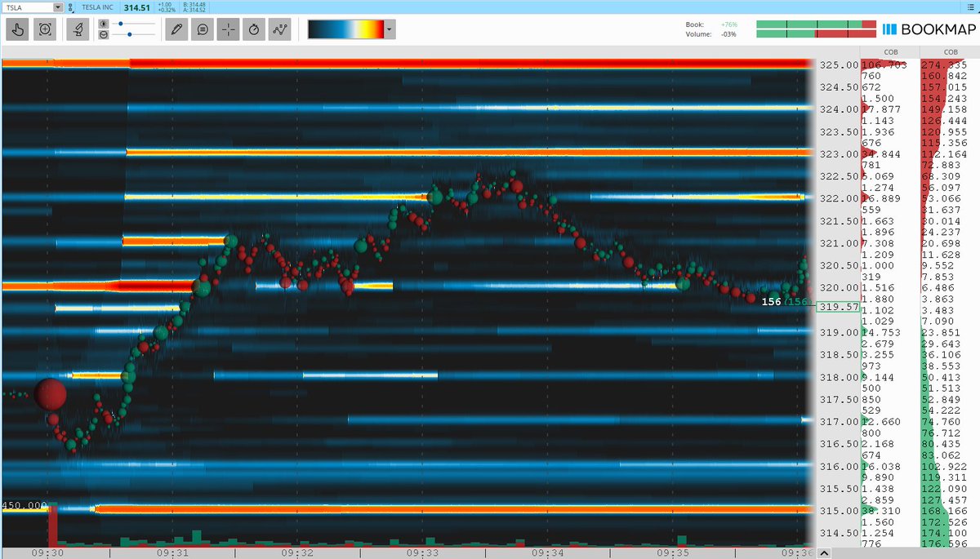
Task: Click the Bookmap logo
Action: pos(928,29)
